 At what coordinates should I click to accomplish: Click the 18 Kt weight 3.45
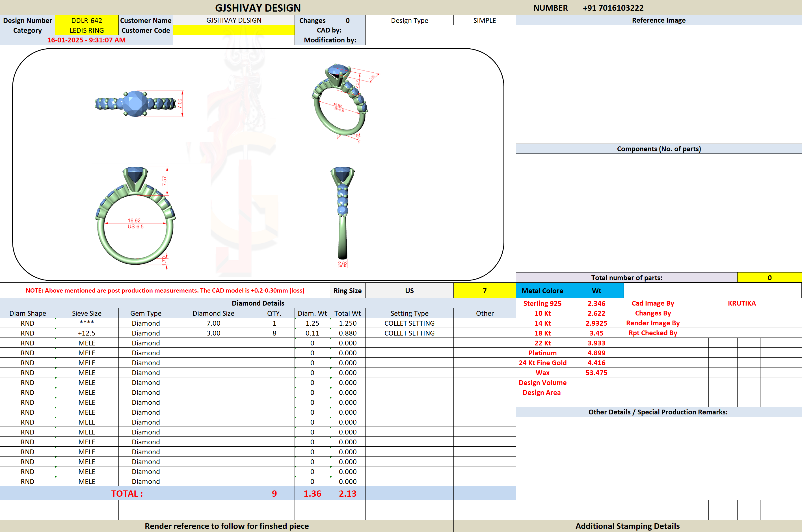coord(596,333)
